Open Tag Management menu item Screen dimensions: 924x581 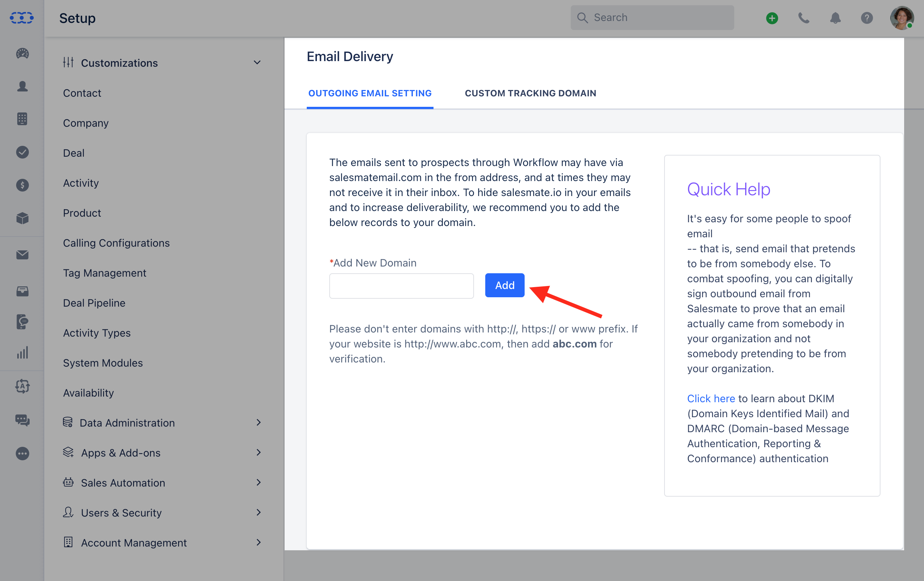point(104,273)
